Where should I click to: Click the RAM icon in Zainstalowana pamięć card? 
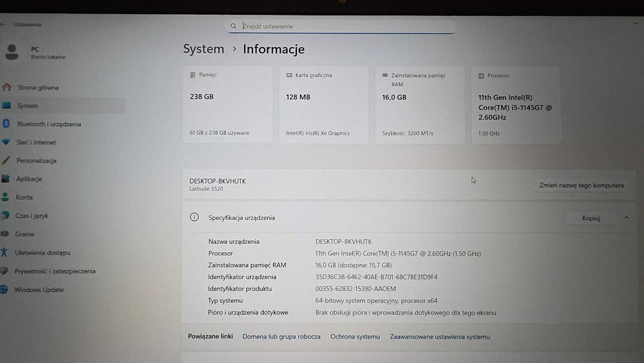click(385, 75)
